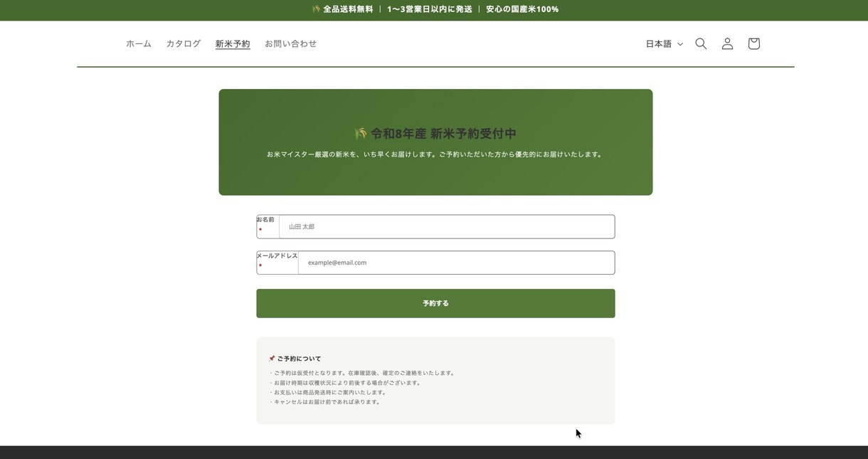The image size is (868, 459).
Task: Click the 予約する submit button
Action: pyautogui.click(x=435, y=303)
